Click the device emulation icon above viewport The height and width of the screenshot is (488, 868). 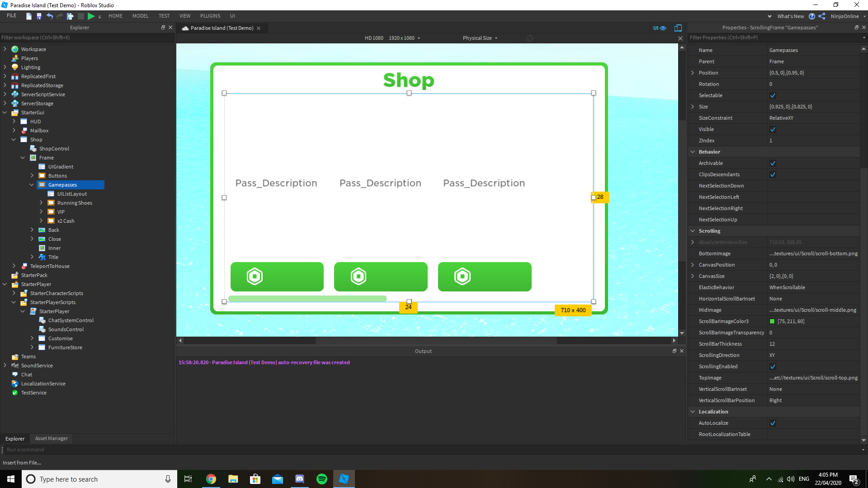tap(678, 28)
